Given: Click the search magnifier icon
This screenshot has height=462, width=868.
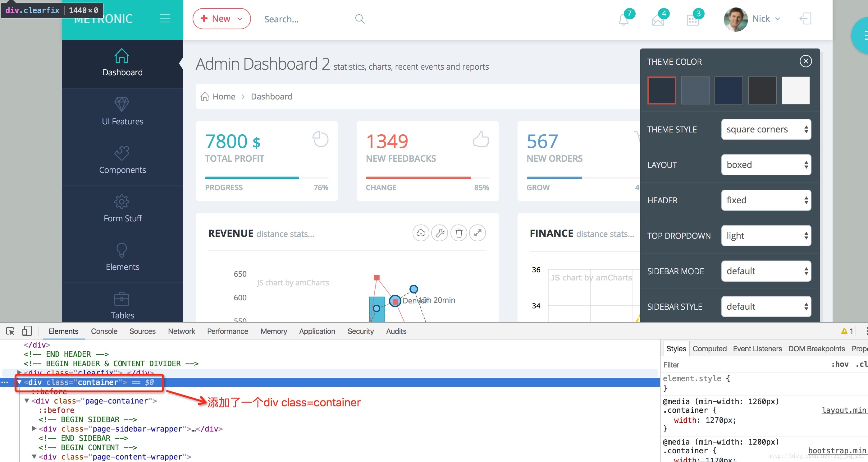Looking at the screenshot, I should 360,19.
